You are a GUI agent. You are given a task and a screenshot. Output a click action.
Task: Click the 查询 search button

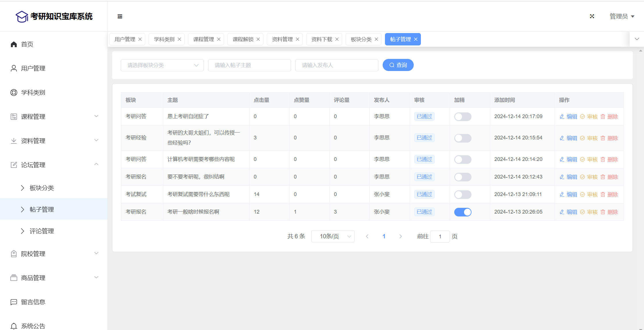click(x=398, y=65)
